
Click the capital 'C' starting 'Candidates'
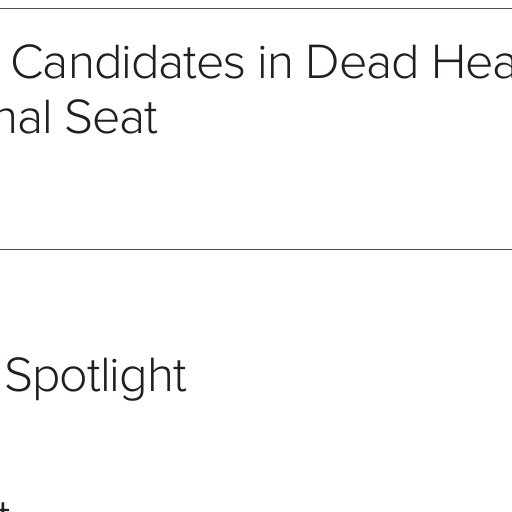27,62
